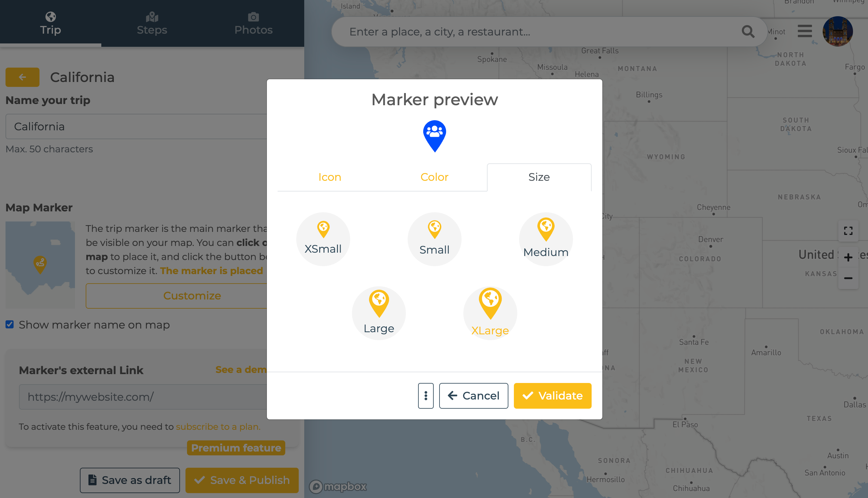
Task: Open the Steps tab
Action: coord(152,23)
